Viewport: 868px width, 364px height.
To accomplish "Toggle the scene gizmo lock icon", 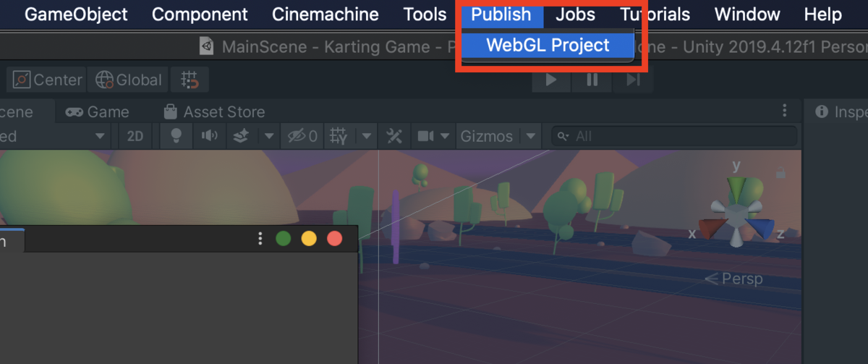I will pos(780,174).
